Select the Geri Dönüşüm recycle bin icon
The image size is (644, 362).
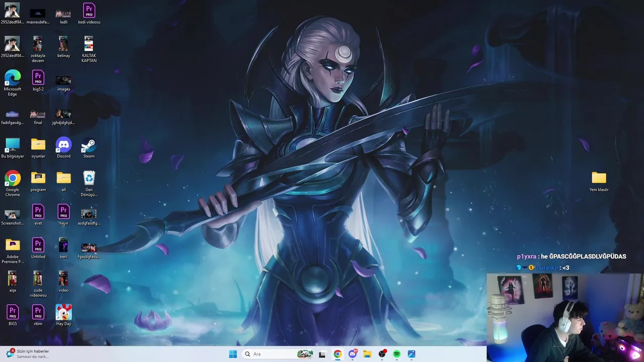(89, 184)
